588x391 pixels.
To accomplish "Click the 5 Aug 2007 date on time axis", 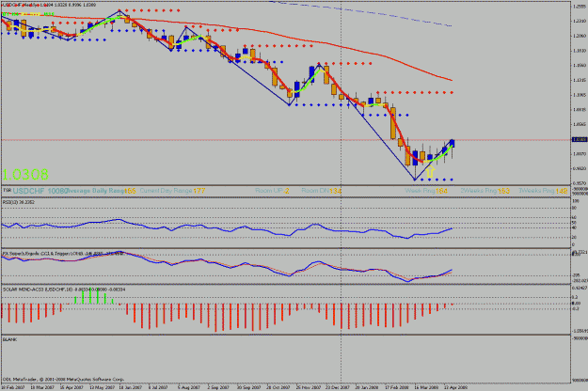I will [x=188, y=387].
